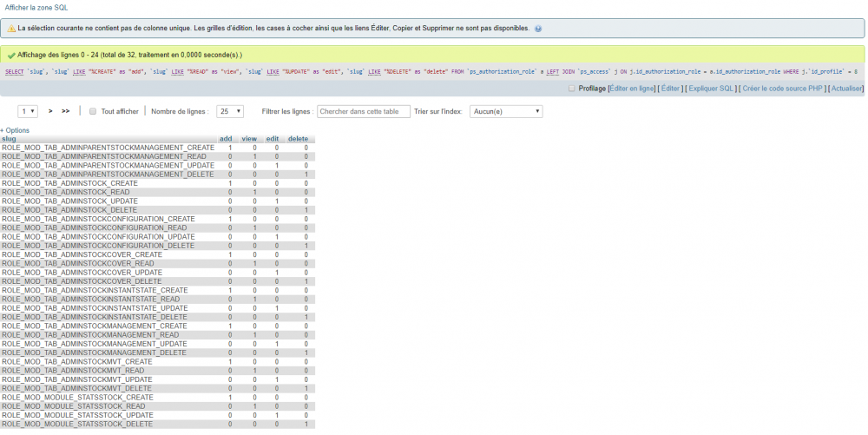Jump to last page with >> button
The width and height of the screenshot is (868, 435).
[65, 111]
